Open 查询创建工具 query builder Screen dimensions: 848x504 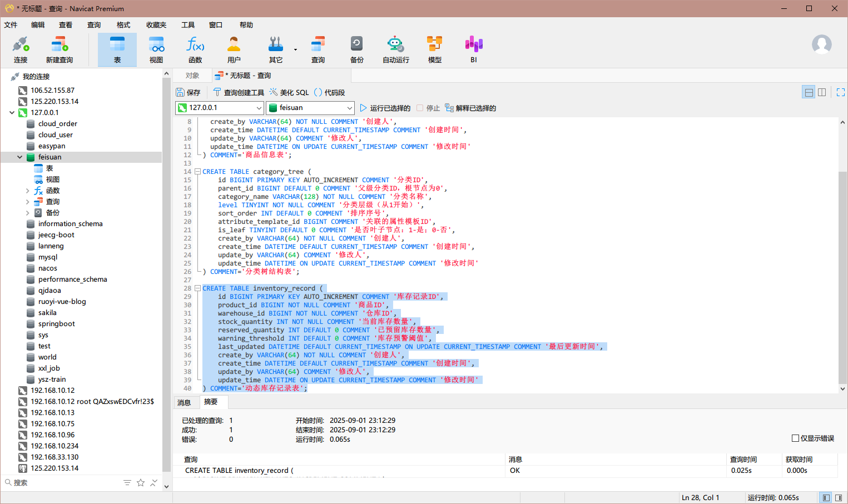[239, 93]
